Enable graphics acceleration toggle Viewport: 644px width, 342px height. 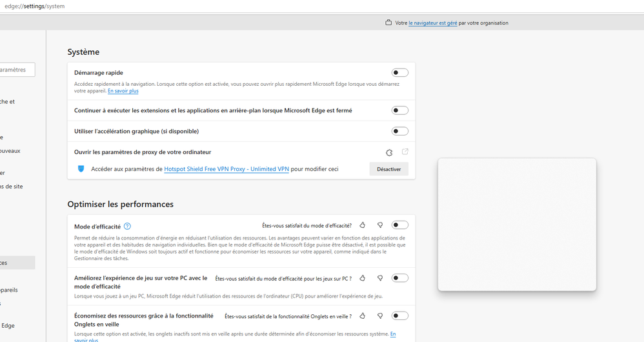399,132
